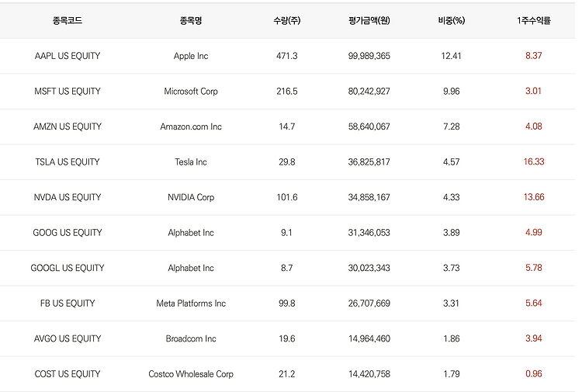Click the valuation amount 58,640,067
The height and width of the screenshot is (392, 582).
tap(369, 127)
